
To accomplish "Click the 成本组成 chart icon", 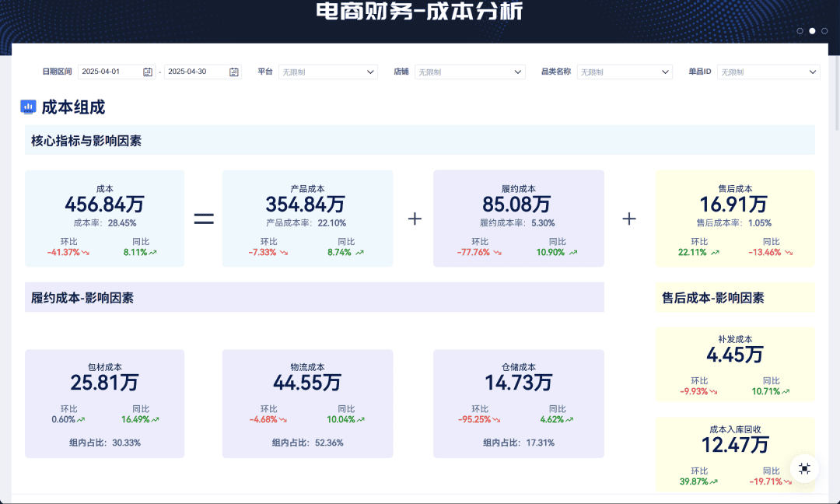I will click(x=29, y=107).
